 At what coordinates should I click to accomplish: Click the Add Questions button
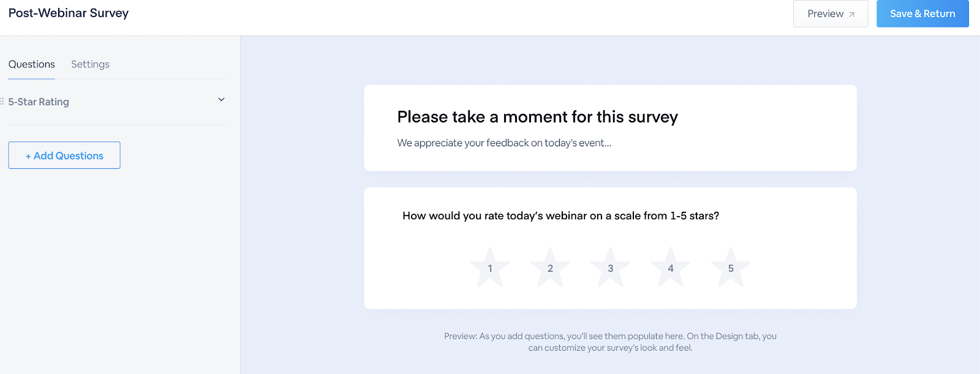[x=64, y=155]
